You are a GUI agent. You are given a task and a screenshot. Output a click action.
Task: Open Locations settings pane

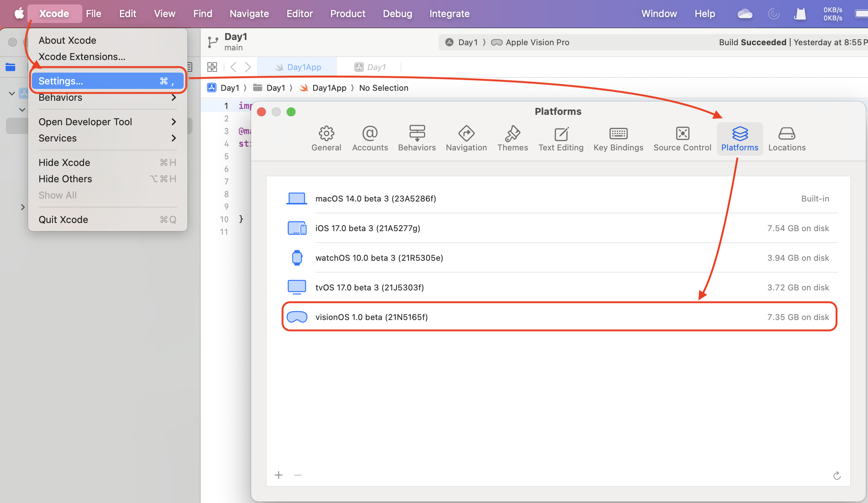(787, 139)
